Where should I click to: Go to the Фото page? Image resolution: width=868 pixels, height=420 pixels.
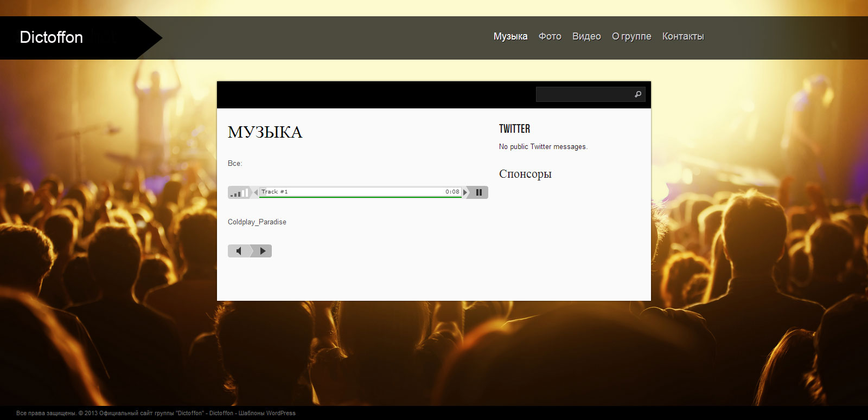pos(550,36)
